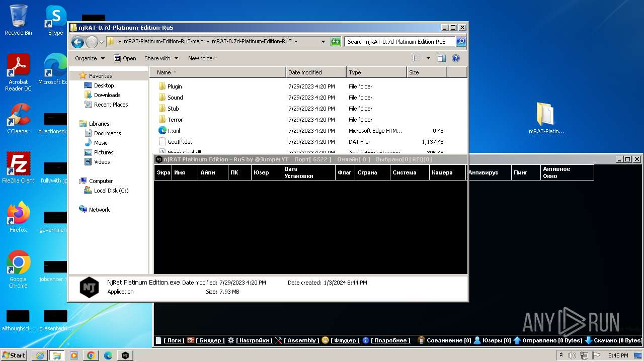Image resolution: width=644 pixels, height=362 pixels.
Task: Sort by Date modified column header
Action: tap(316, 72)
